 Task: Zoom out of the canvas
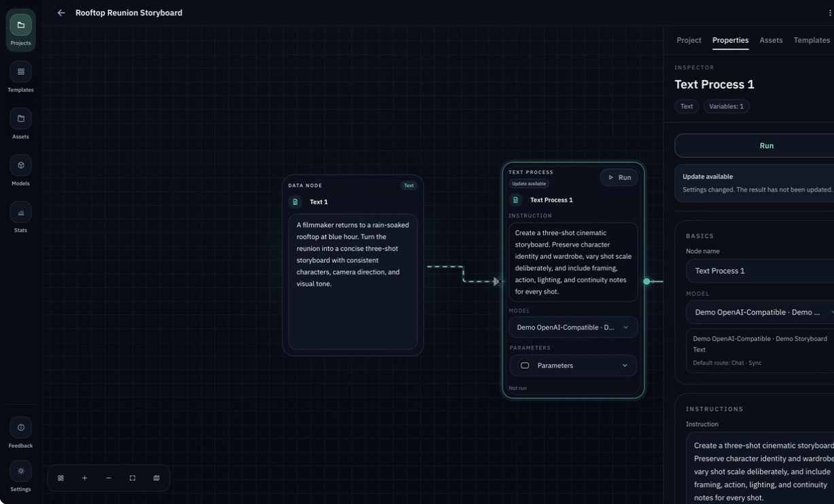tap(108, 478)
